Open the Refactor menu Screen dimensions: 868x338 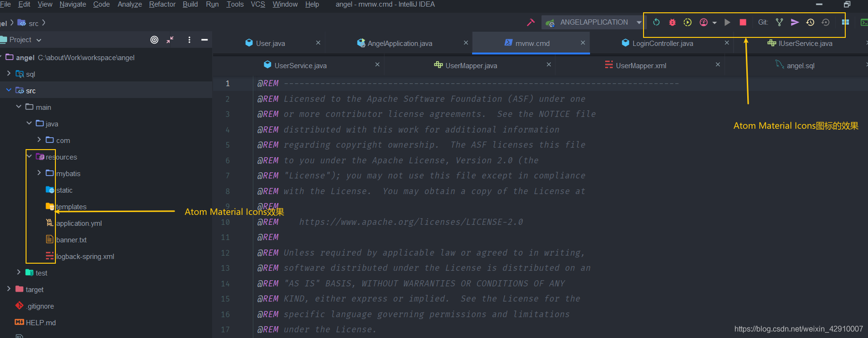[x=162, y=4]
